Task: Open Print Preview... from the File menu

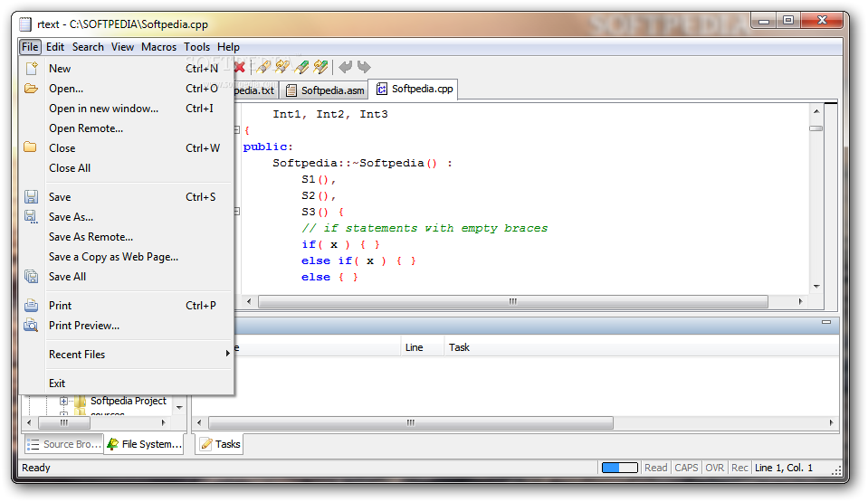Action: 126,326
